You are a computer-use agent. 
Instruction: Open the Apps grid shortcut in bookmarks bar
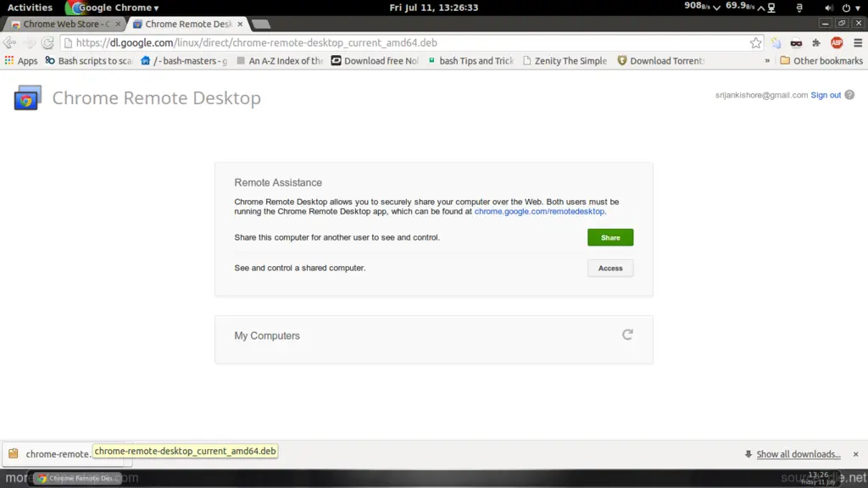click(x=21, y=61)
